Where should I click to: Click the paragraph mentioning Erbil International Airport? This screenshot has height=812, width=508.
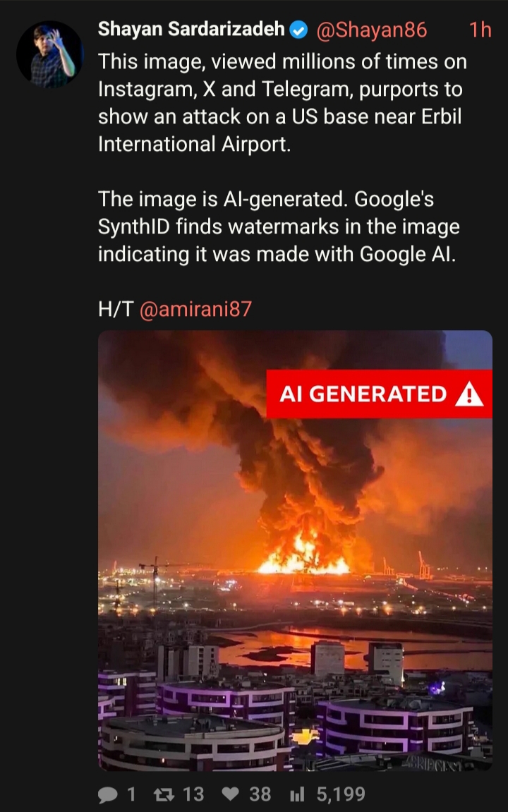(282, 102)
